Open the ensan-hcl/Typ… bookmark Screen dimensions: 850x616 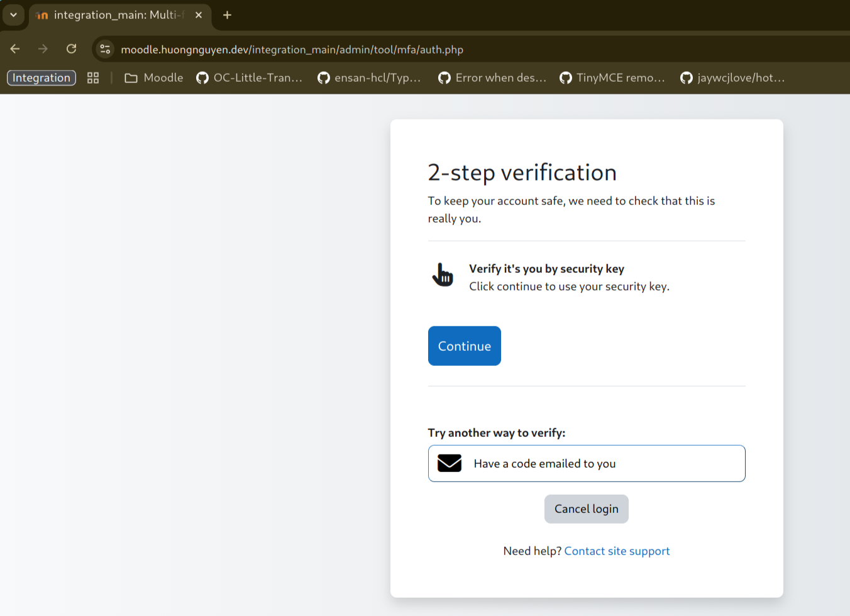369,78
